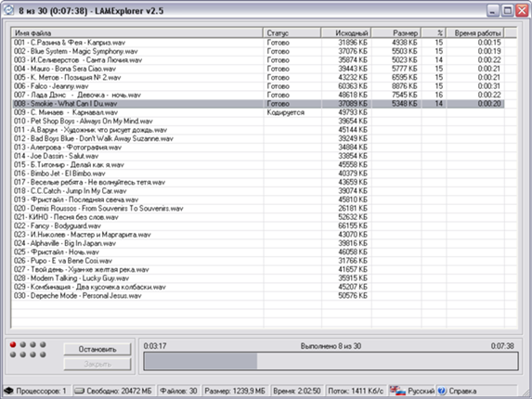Image resolution: width=532 pixels, height=399 pixels.
Task: Sort by the Размер column header
Action: coord(396,32)
